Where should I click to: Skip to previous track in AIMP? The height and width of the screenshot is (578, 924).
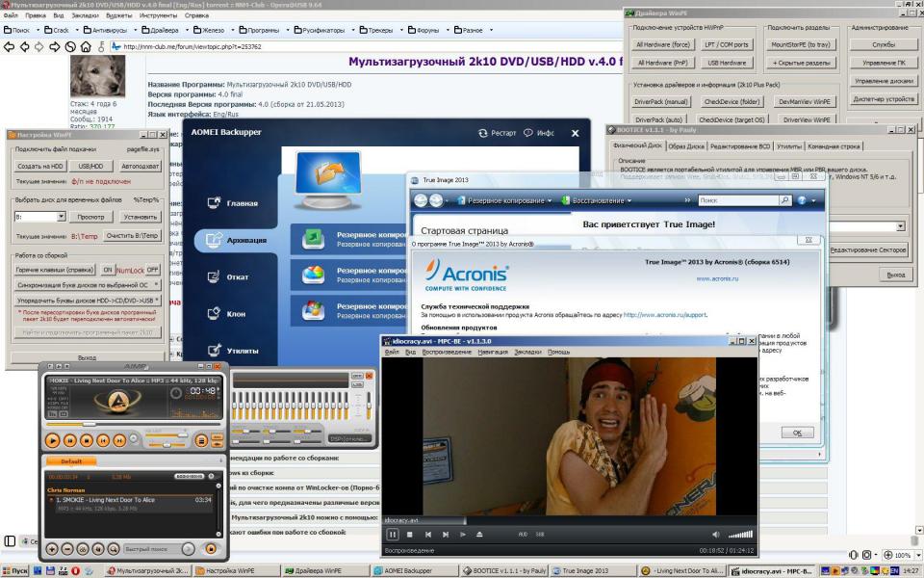click(x=103, y=440)
